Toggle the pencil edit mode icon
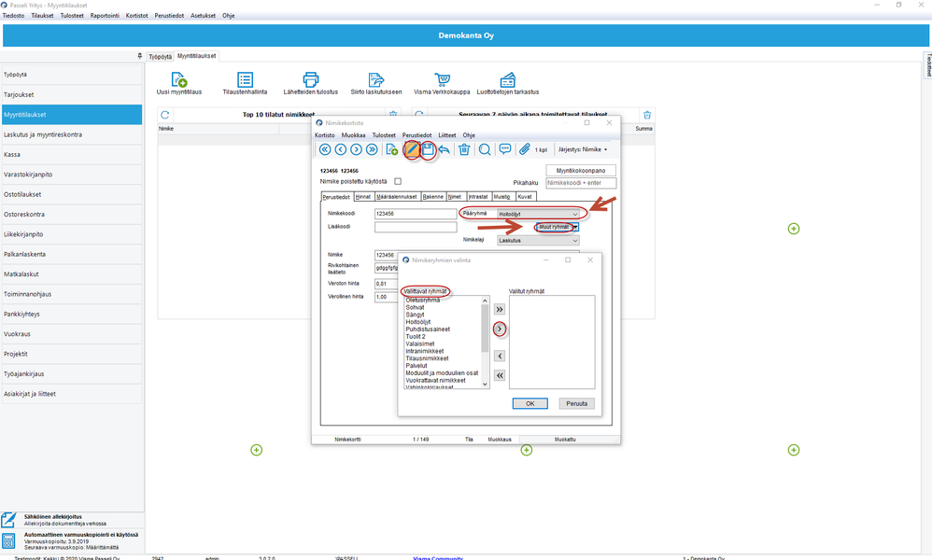932x560 pixels. click(x=412, y=149)
